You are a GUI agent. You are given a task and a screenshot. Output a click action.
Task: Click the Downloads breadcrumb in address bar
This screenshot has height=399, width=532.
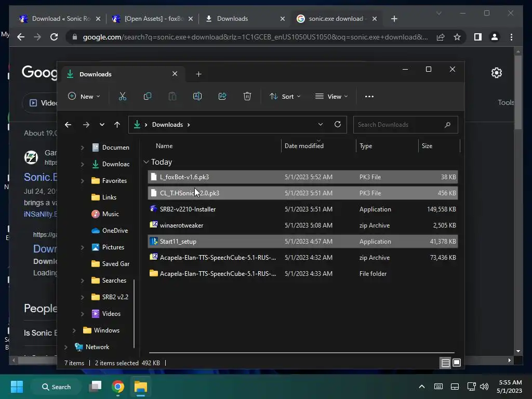[x=167, y=125]
